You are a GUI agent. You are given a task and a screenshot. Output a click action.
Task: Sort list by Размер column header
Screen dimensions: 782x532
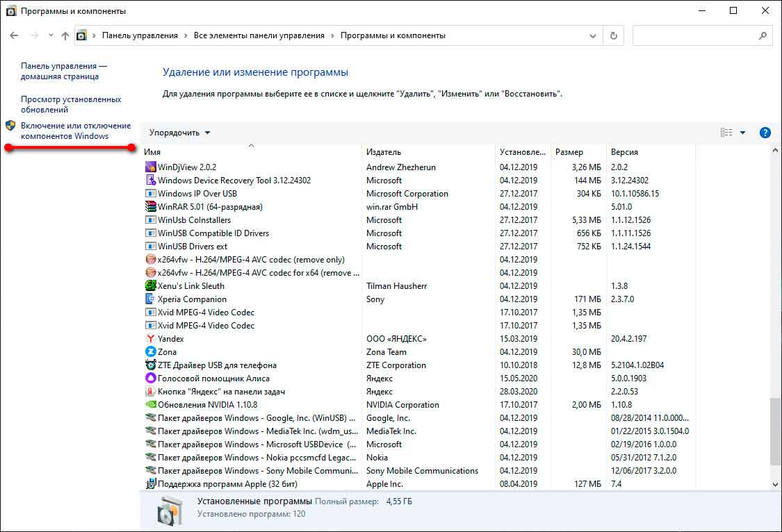(569, 152)
